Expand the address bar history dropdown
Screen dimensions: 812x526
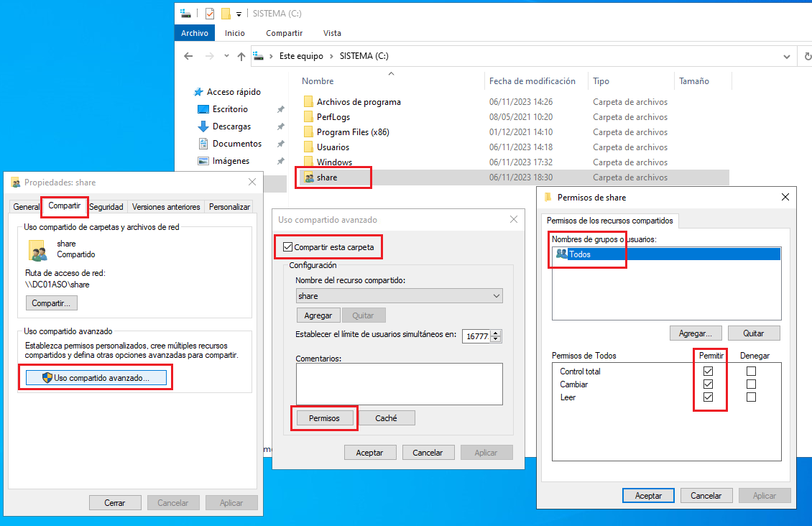(788, 56)
